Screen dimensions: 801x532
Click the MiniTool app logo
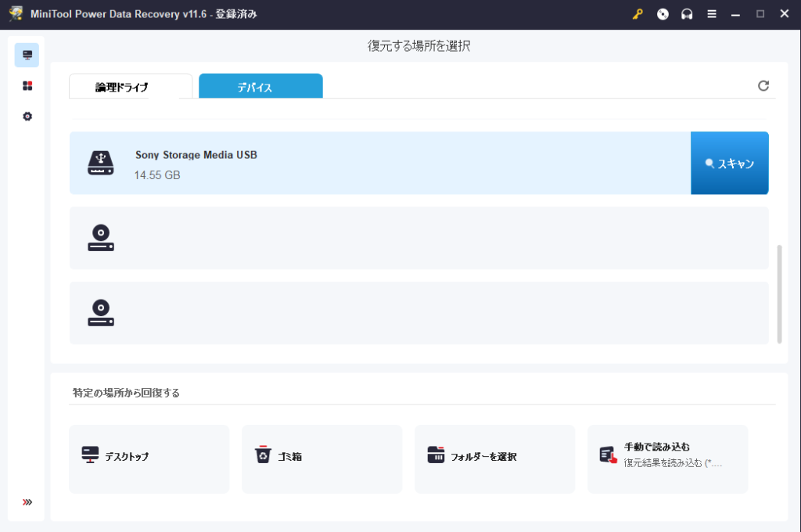tap(16, 14)
